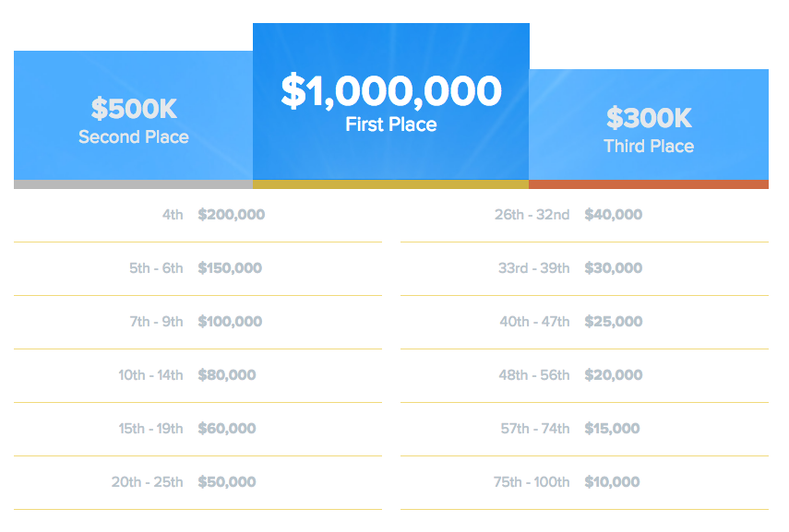The width and height of the screenshot is (789, 532).
Task: Click the "Third Place" caption text
Action: pos(649,147)
